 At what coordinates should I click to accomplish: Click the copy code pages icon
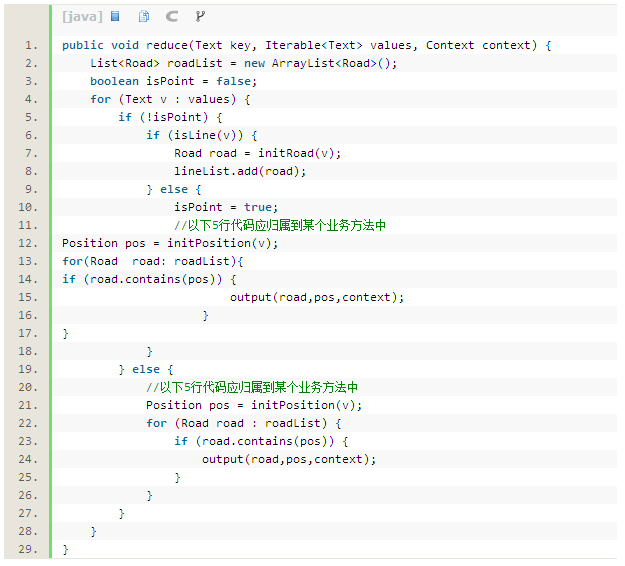(x=144, y=16)
